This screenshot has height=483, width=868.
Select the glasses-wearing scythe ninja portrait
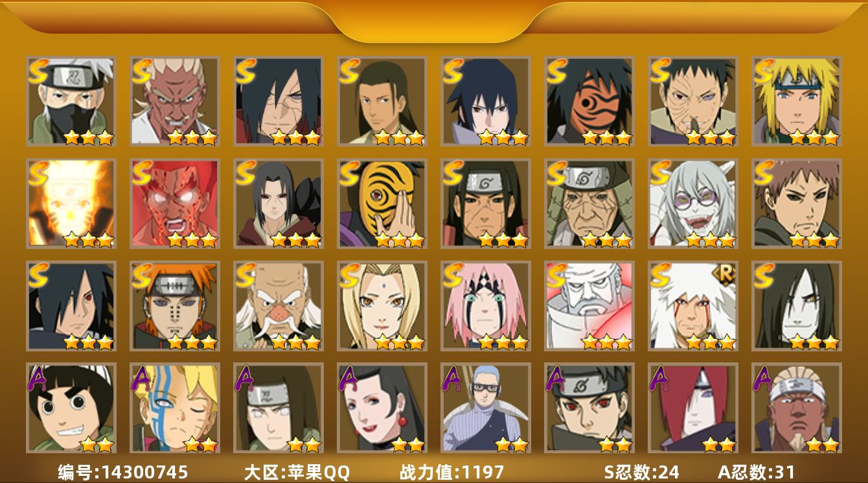pyautogui.click(x=486, y=408)
